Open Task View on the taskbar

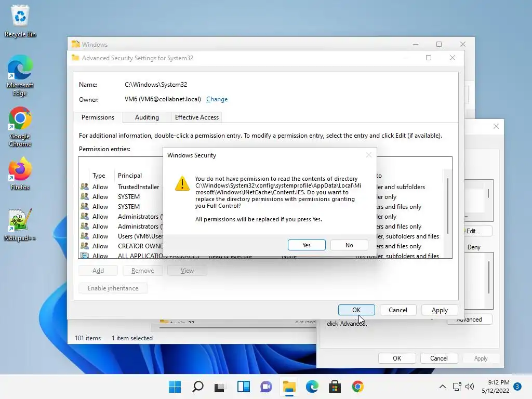[220, 387]
